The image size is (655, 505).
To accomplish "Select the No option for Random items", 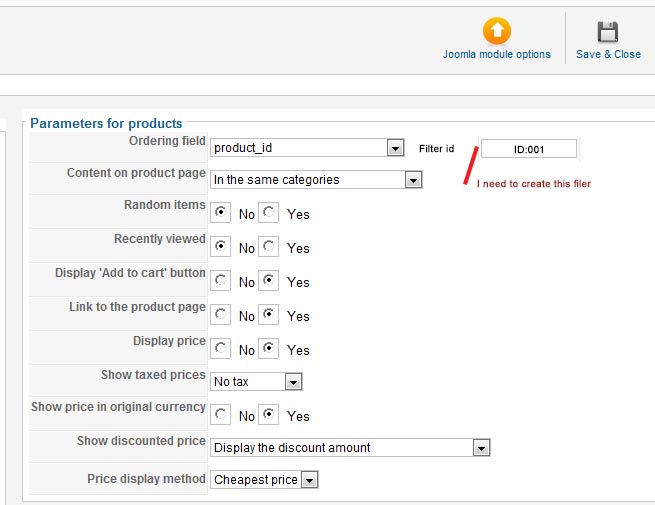I will pos(221,213).
